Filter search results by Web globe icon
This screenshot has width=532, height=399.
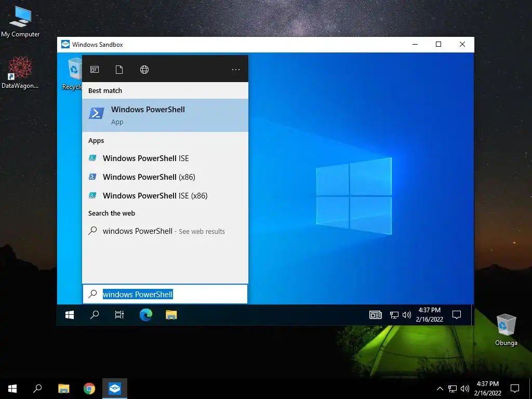(x=144, y=70)
